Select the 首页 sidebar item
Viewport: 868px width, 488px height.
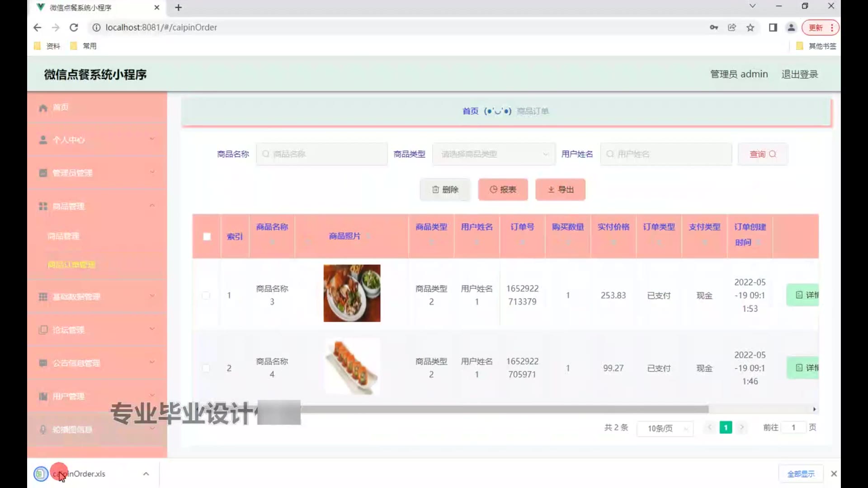click(97, 108)
